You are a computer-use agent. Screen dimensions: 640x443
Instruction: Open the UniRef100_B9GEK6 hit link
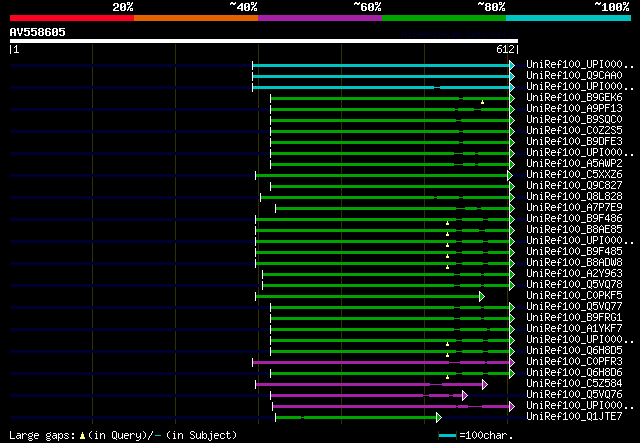click(574, 98)
